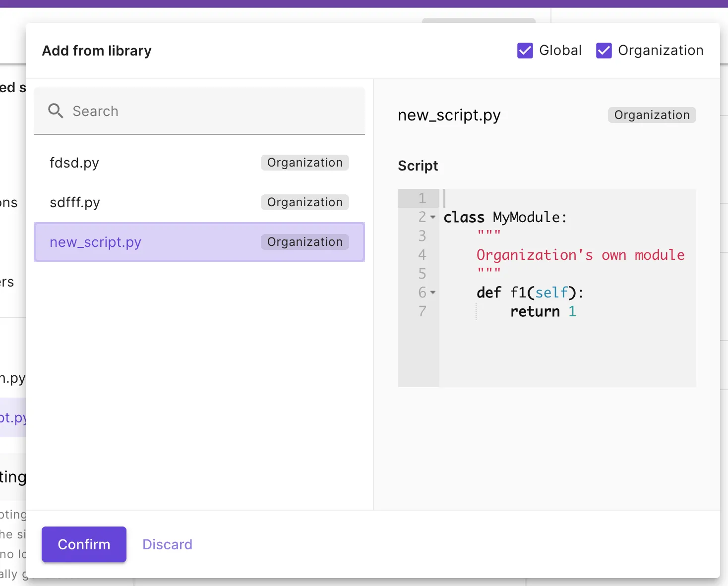728x586 pixels.
Task: Click line number 7 in the editor gutter
Action: pyautogui.click(x=422, y=311)
